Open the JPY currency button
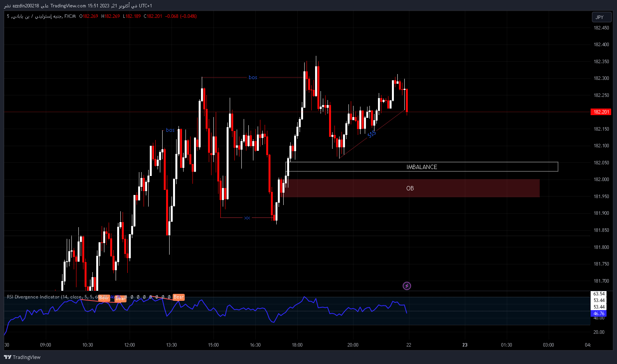The height and width of the screenshot is (364, 617). tap(601, 17)
